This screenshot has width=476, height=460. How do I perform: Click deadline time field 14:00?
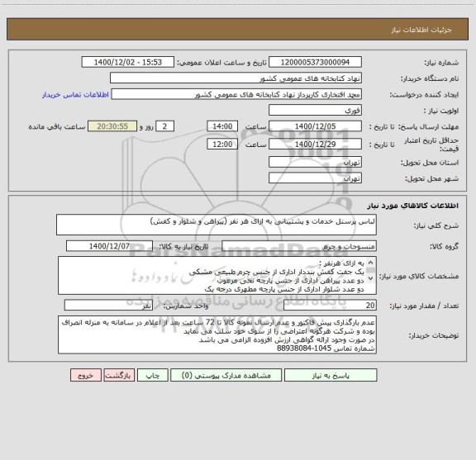pos(222,126)
